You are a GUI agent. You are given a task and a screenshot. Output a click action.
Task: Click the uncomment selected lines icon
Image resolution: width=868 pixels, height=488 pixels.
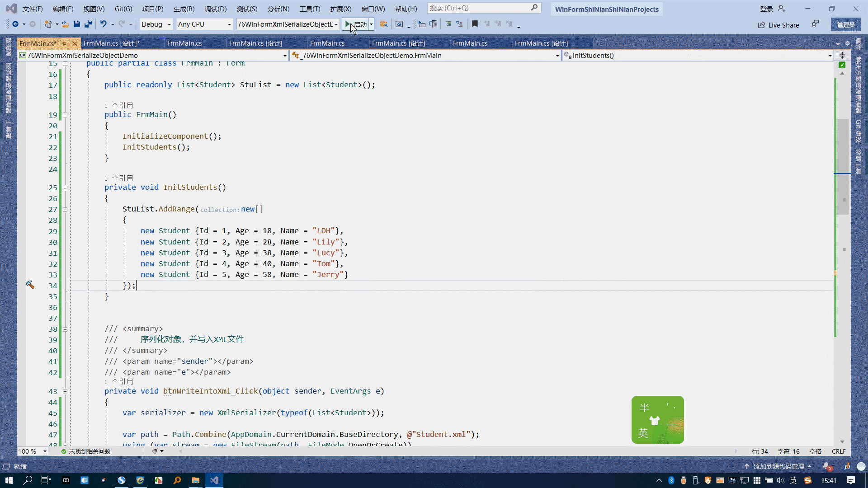pyautogui.click(x=459, y=24)
